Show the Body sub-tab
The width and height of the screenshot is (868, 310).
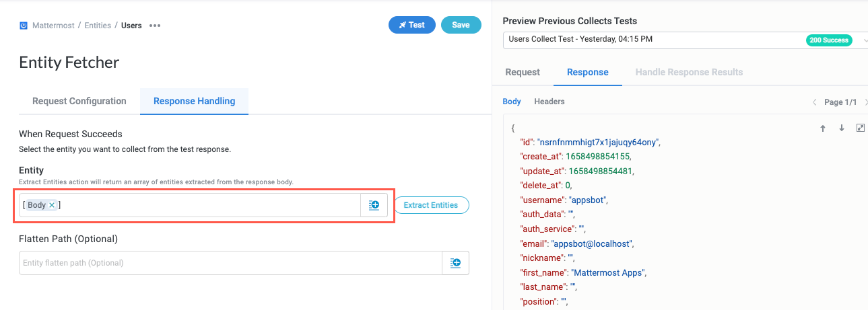coord(512,102)
